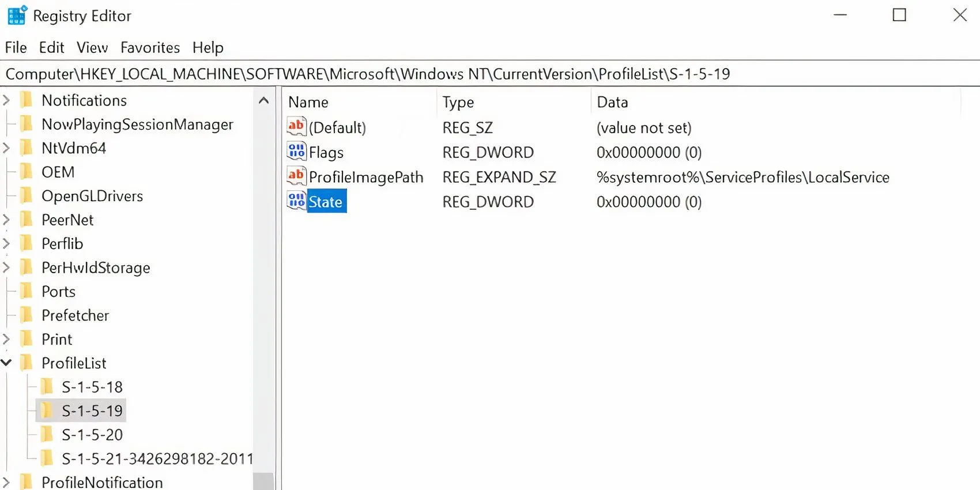Click the ProfileNotification folder icon
Viewport: 980px width, 490px height.
[26, 482]
